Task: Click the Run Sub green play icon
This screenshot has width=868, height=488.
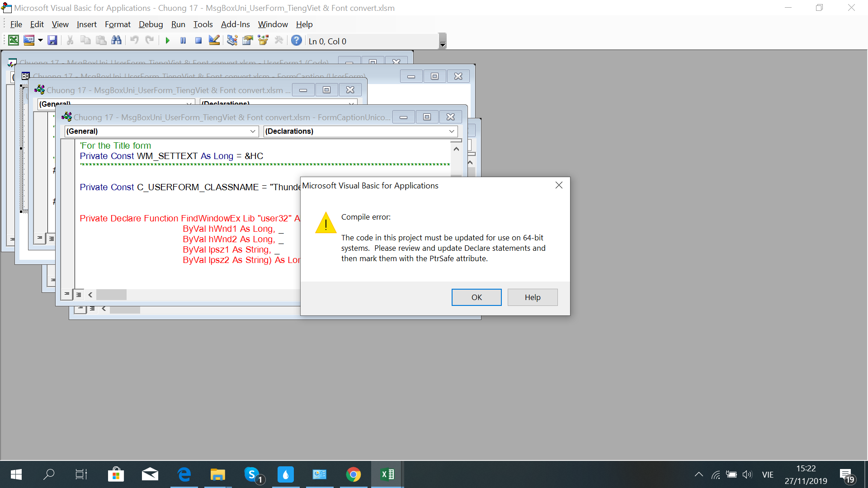Action: 167,41
